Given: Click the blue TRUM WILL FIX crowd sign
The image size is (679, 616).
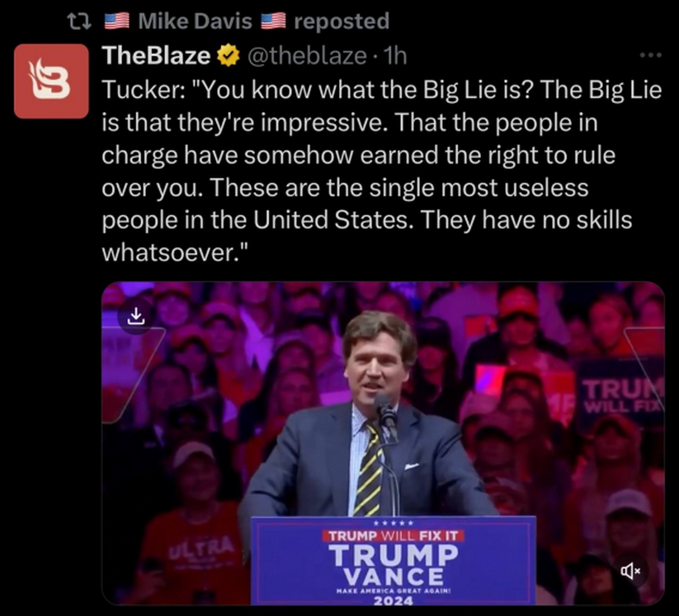Looking at the screenshot, I should coord(622,394).
